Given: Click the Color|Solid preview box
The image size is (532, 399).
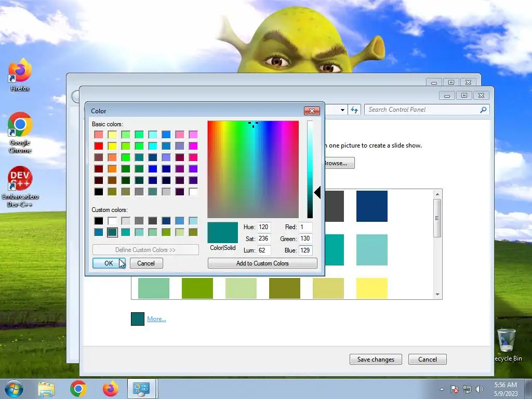Looking at the screenshot, I should click(x=222, y=232).
